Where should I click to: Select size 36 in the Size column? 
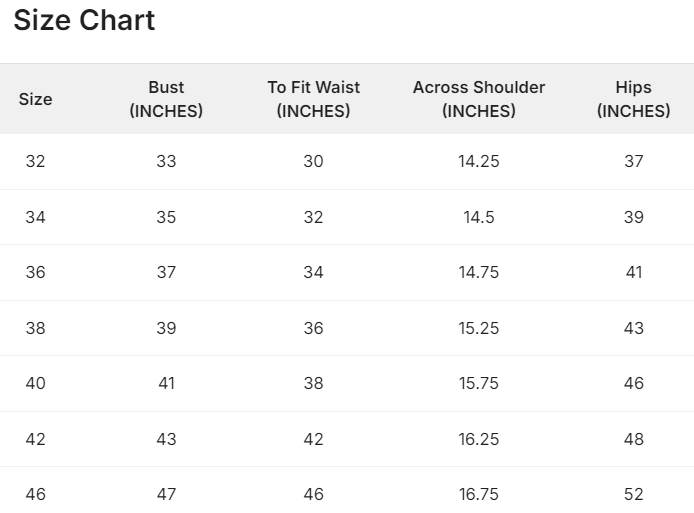[x=35, y=272]
